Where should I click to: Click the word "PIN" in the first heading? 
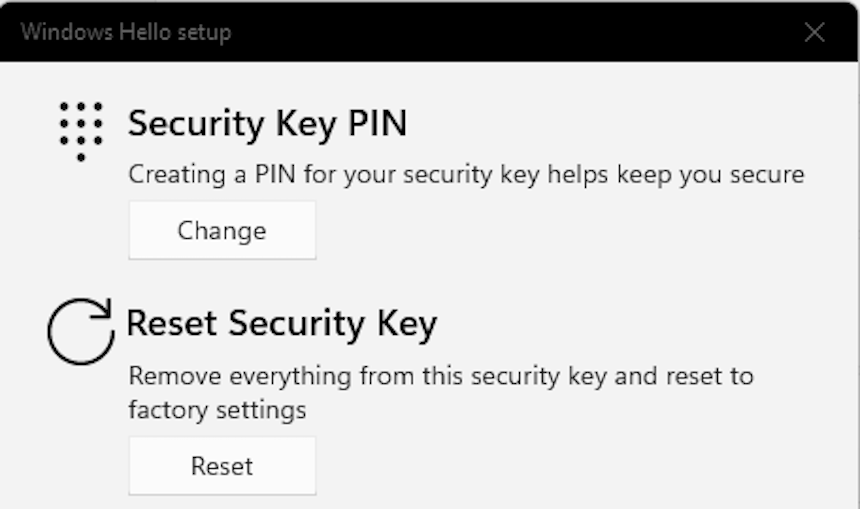(x=376, y=124)
